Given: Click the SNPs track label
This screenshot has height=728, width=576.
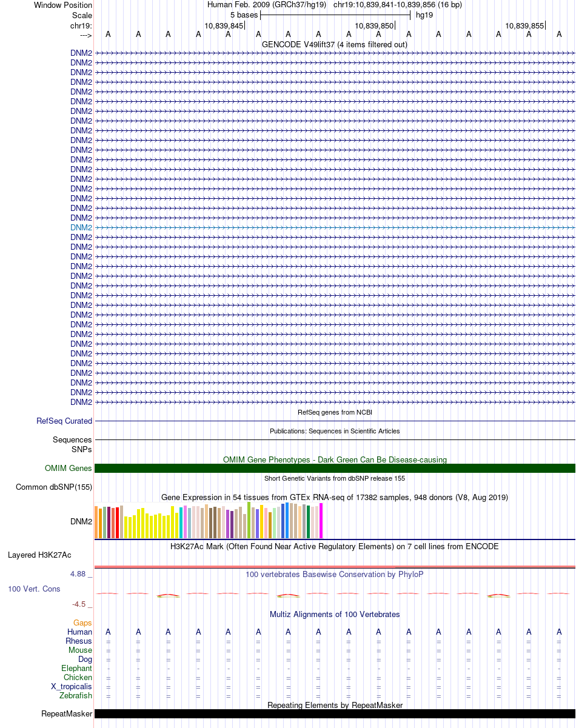Looking at the screenshot, I should (x=82, y=449).
